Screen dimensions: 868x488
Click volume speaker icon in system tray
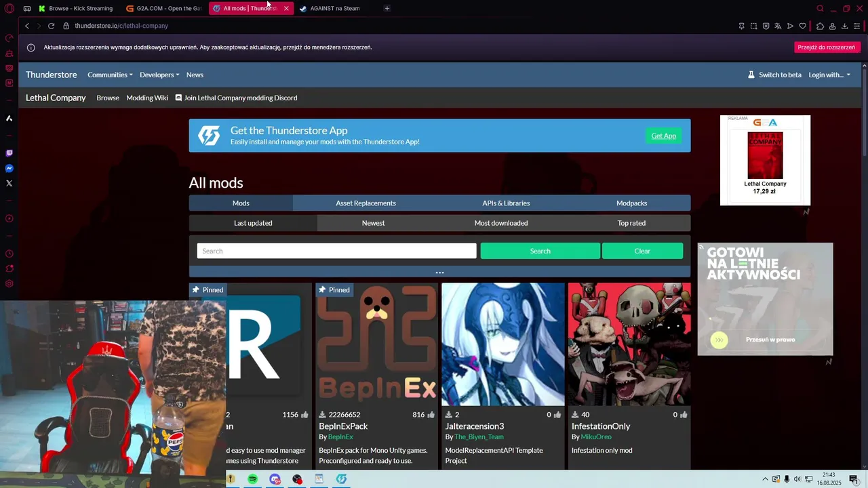797,479
